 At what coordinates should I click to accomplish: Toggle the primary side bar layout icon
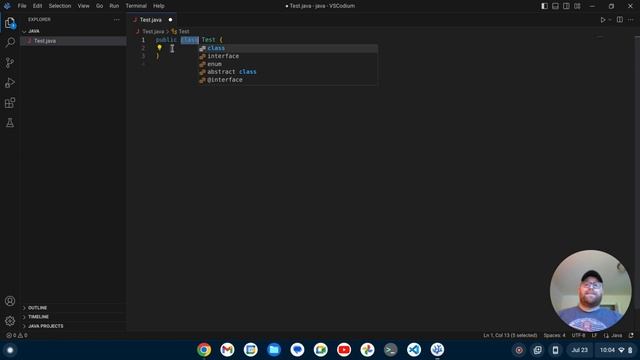coord(544,6)
